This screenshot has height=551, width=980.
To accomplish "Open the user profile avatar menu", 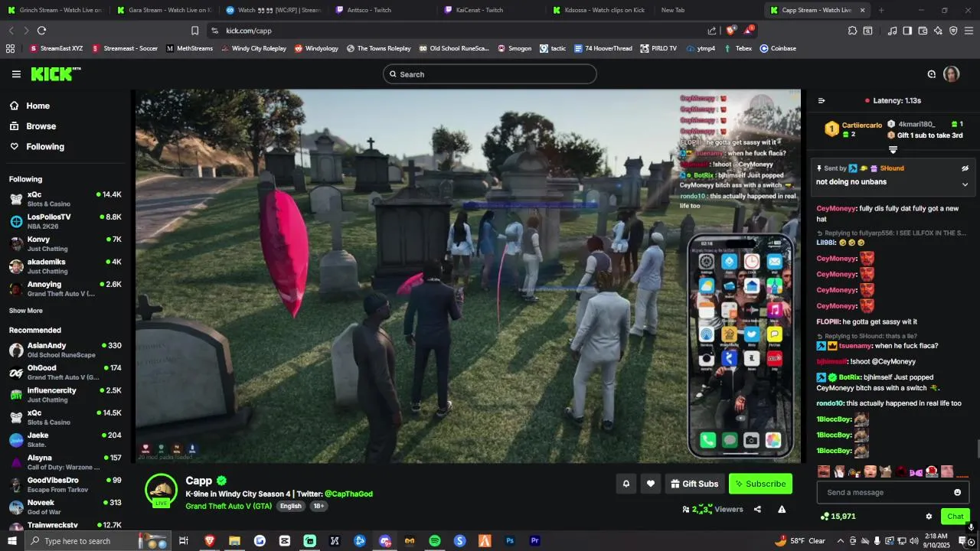I will pos(951,74).
